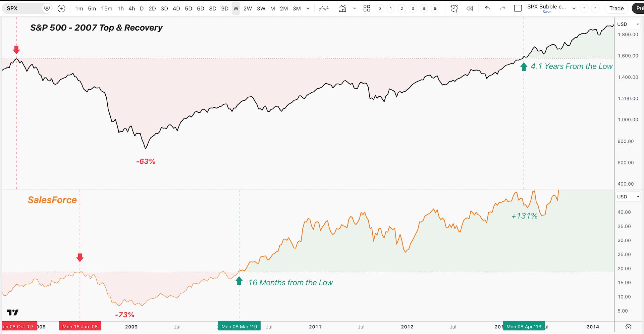Change interval to 3W
This screenshot has width=644, height=334.
tap(261, 8)
